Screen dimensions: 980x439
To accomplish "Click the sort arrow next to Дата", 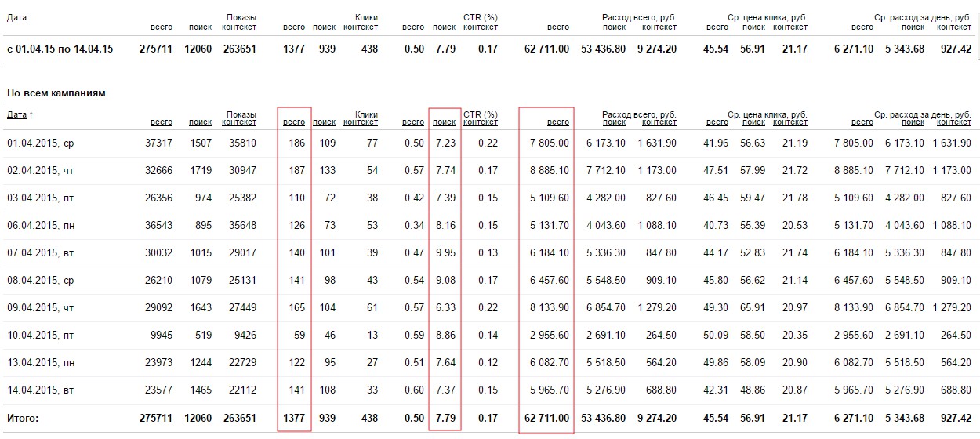I will point(31,115).
